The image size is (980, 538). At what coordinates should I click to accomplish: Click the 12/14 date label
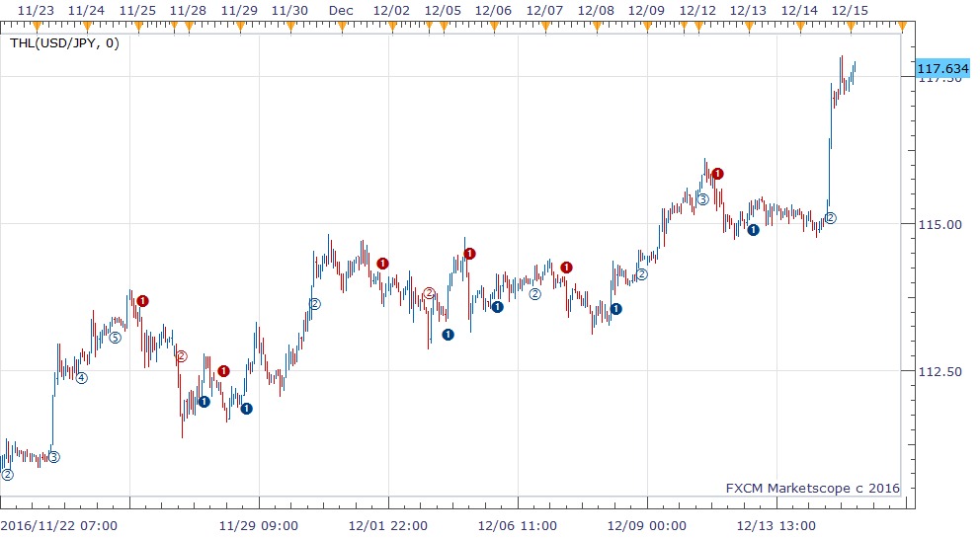tap(799, 11)
